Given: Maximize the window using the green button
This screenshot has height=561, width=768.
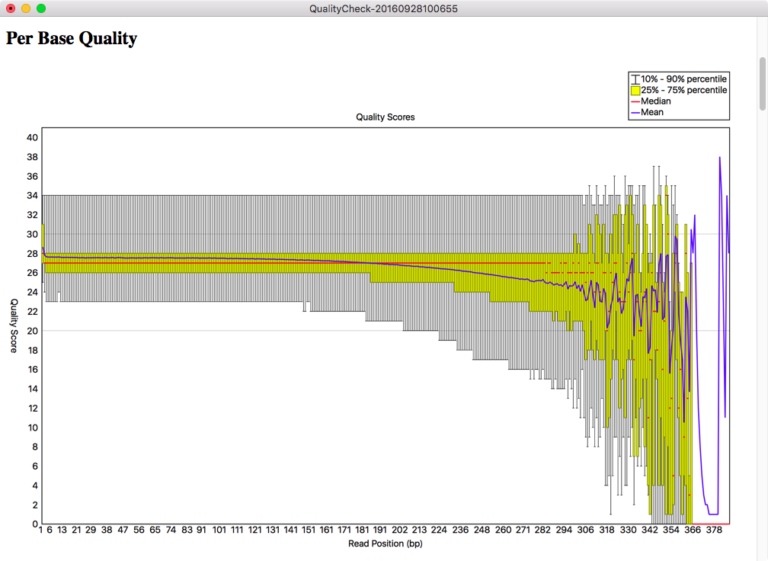Looking at the screenshot, I should 41,8.
